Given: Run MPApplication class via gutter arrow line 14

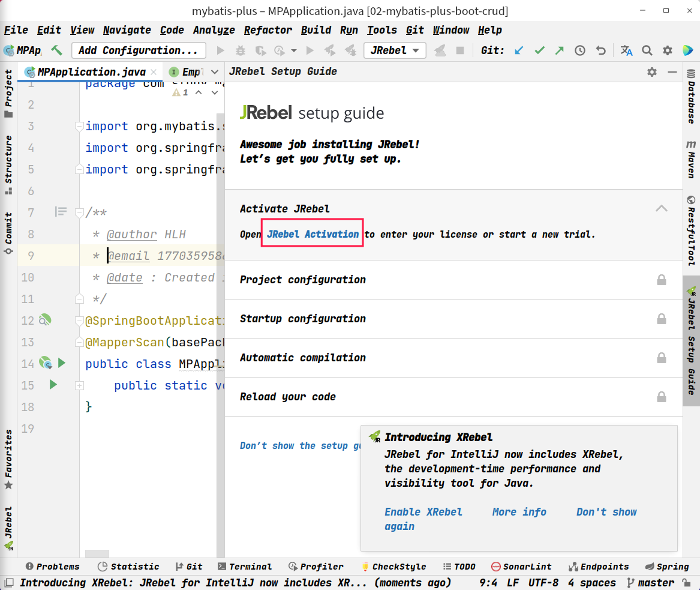Looking at the screenshot, I should [x=62, y=363].
